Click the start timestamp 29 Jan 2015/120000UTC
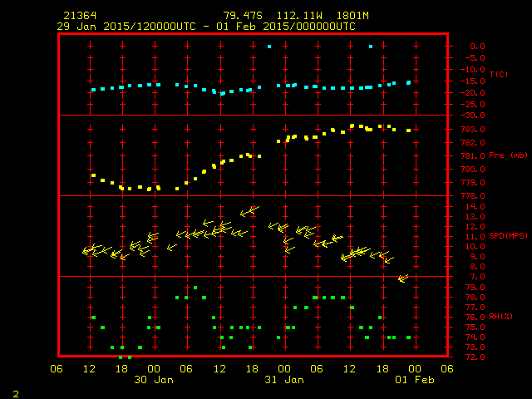 point(126,27)
